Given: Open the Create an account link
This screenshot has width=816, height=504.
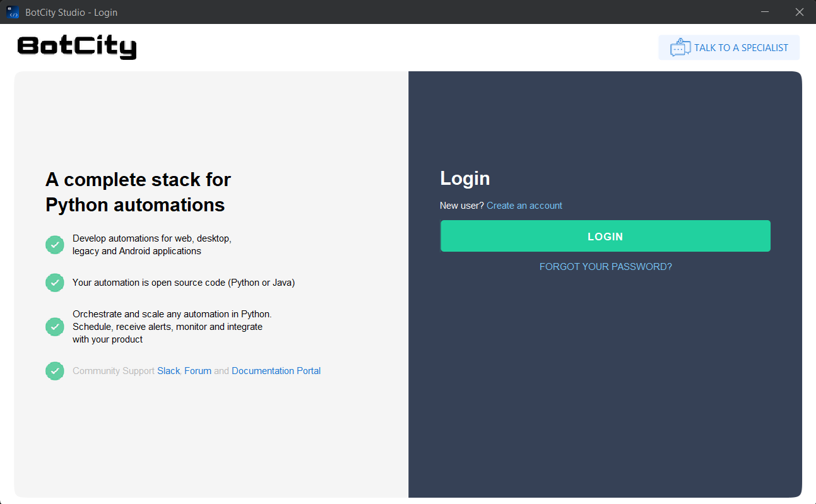Looking at the screenshot, I should click(x=524, y=206).
